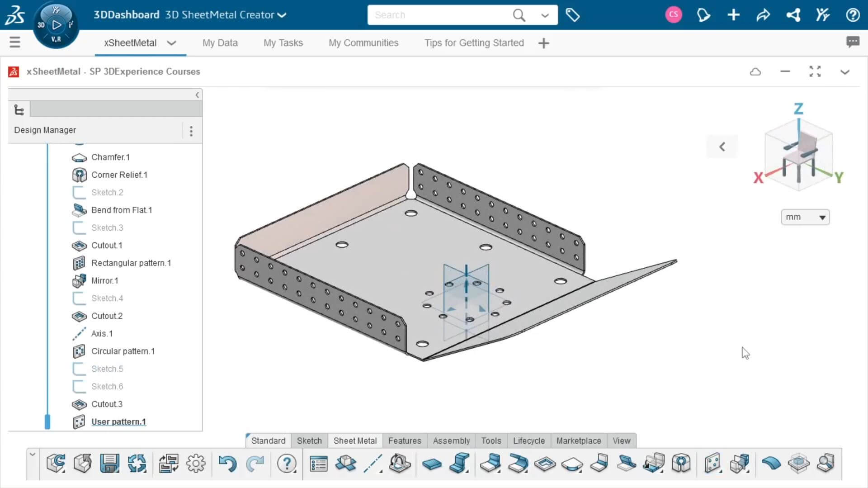Click the view orientation cube with chair

799,155
